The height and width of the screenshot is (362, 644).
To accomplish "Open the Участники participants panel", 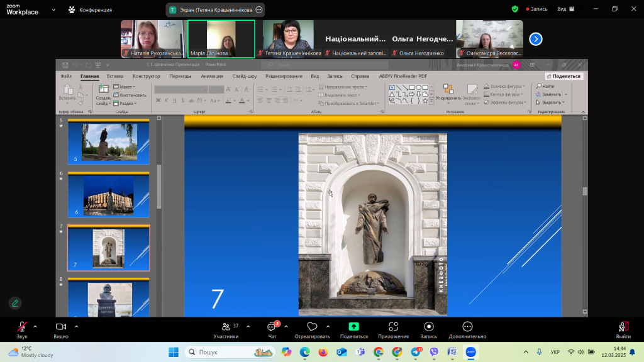I will coord(226,327).
